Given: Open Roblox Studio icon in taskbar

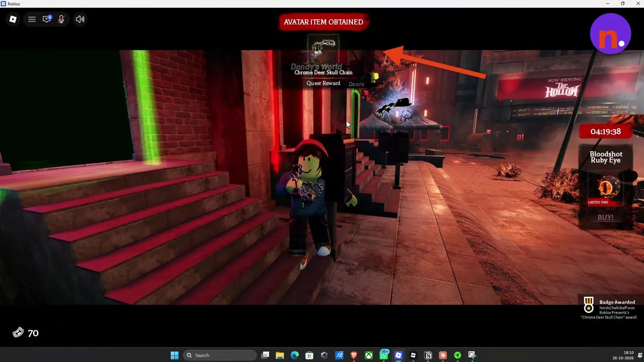Looking at the screenshot, I should pyautogui.click(x=413, y=355).
